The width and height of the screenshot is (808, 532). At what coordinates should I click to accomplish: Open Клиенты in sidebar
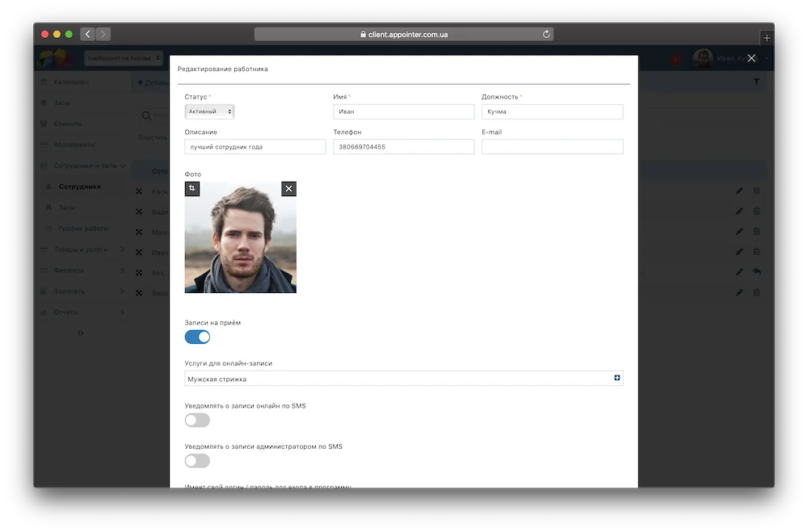(68, 124)
